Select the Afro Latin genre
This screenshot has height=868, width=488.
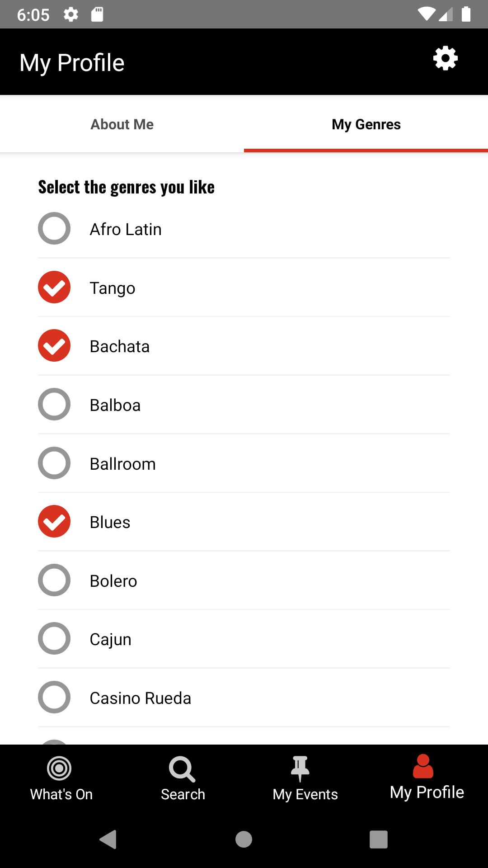54,229
